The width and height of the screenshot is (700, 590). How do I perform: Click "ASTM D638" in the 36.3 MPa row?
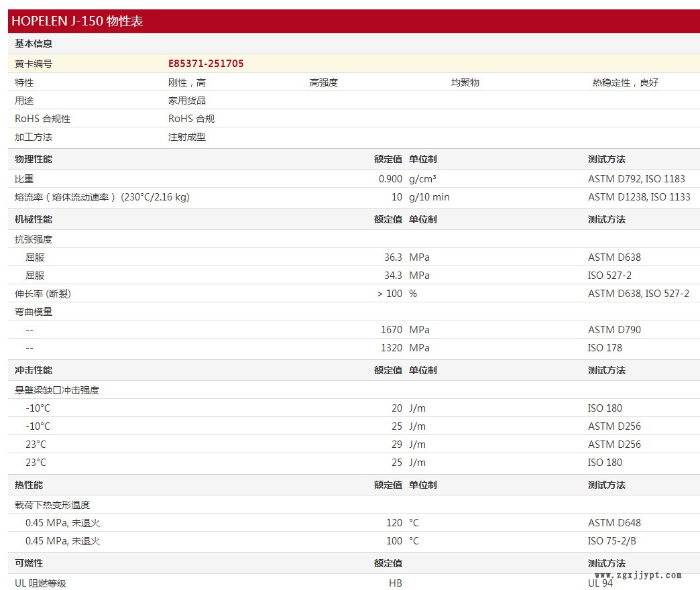(614, 257)
